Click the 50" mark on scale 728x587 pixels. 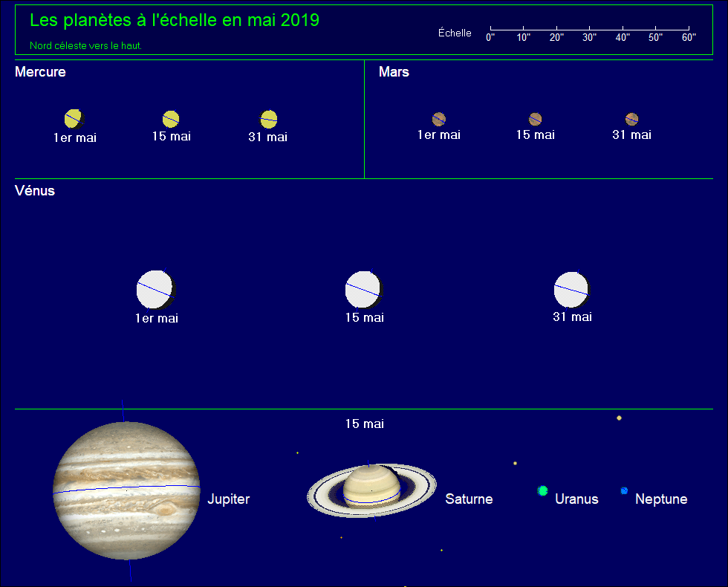[x=655, y=37]
